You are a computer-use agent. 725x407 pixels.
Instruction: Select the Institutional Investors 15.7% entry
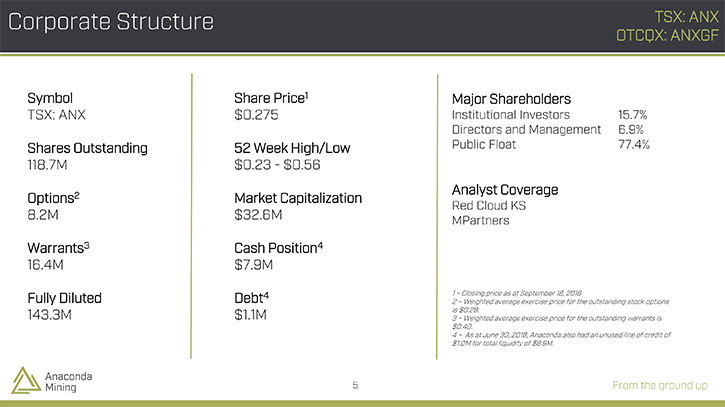pyautogui.click(x=549, y=115)
